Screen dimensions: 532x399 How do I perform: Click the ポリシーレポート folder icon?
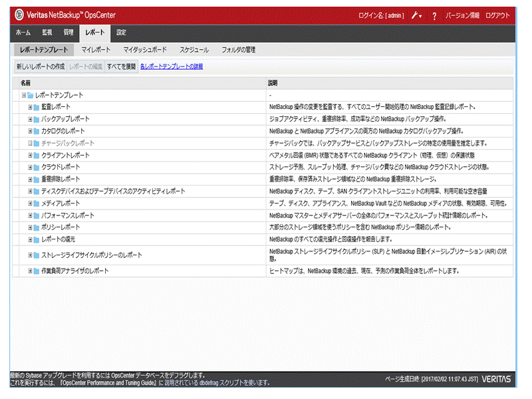point(37,227)
